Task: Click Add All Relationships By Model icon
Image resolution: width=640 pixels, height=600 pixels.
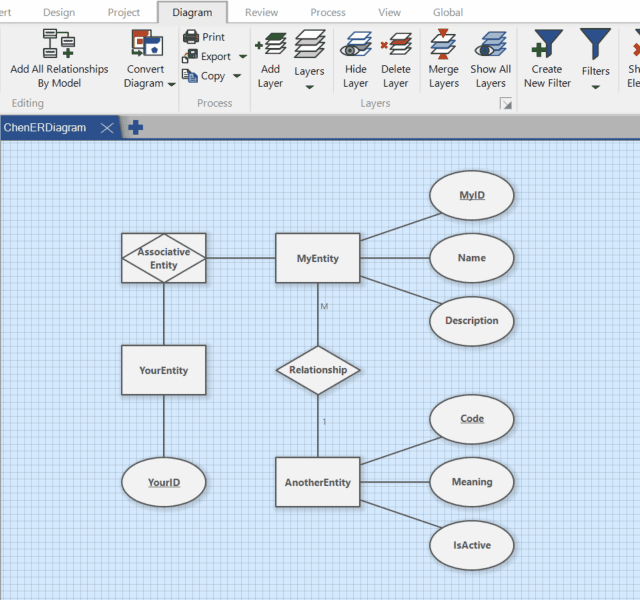Action: coord(59,45)
